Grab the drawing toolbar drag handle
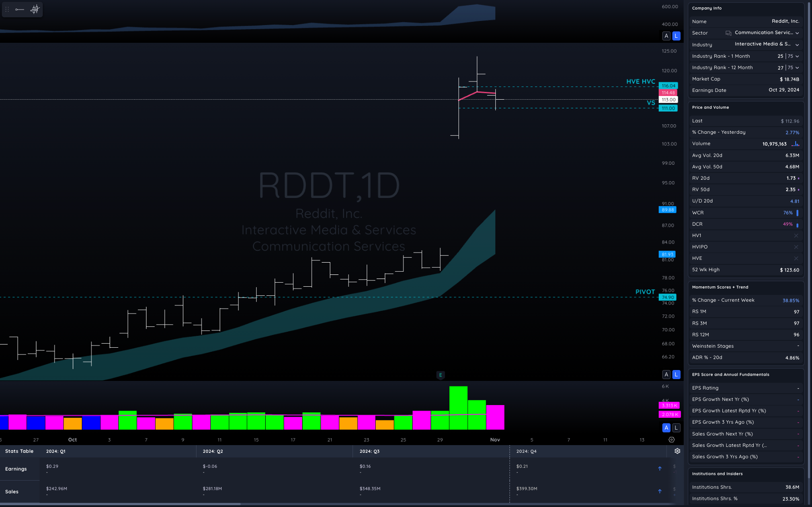The width and height of the screenshot is (812, 507). (7, 9)
